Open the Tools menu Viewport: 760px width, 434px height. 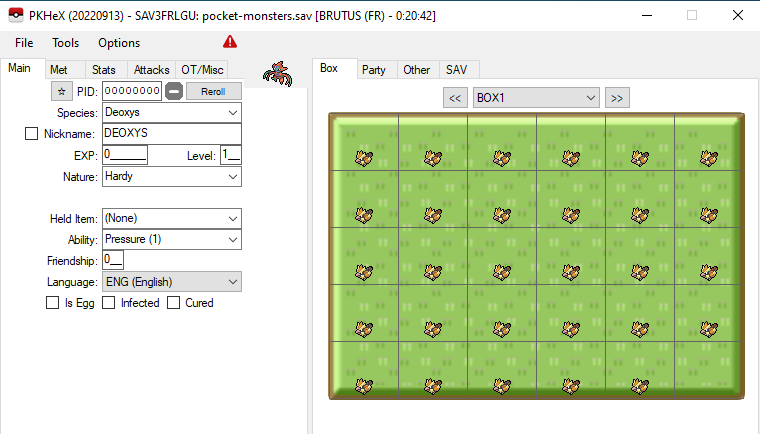(x=65, y=43)
